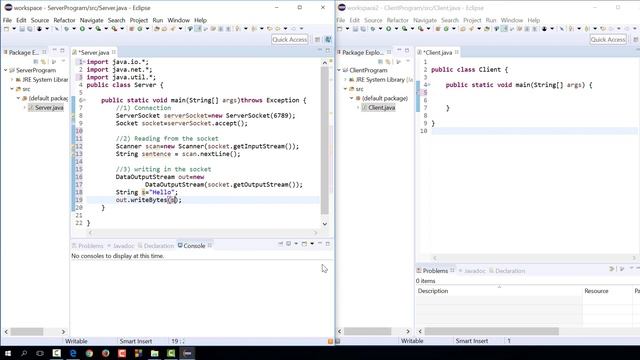Open Task View from taskbar
The image size is (640, 360).
point(40,353)
